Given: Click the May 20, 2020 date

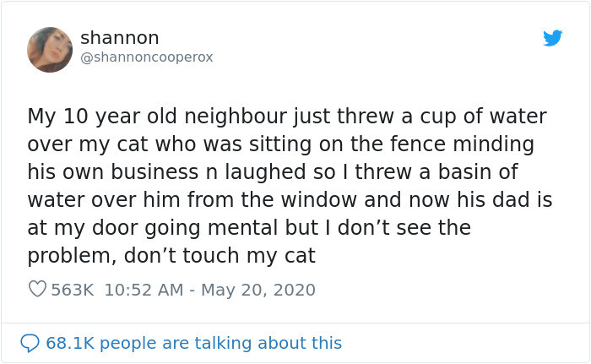Looking at the screenshot, I should coord(257,290).
